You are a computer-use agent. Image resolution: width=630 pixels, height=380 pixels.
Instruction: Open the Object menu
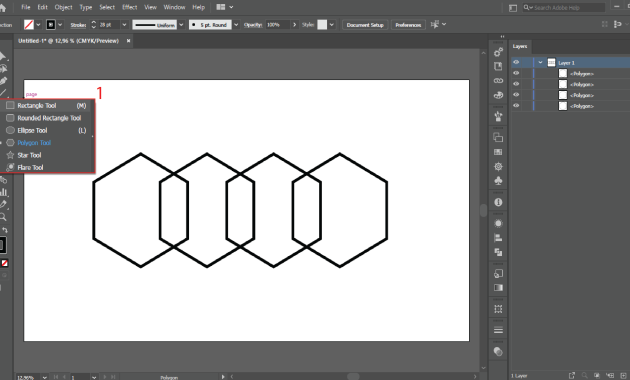pyautogui.click(x=63, y=7)
